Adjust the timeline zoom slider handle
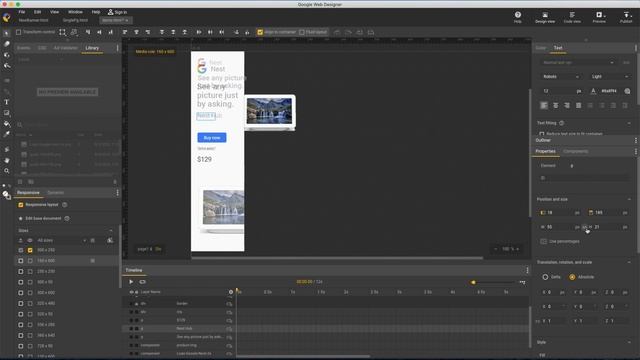640x360 pixels. (x=473, y=282)
